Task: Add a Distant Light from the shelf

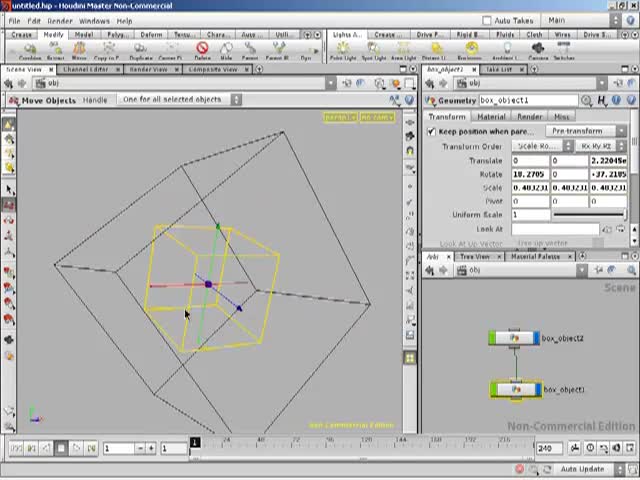Action: (x=436, y=52)
